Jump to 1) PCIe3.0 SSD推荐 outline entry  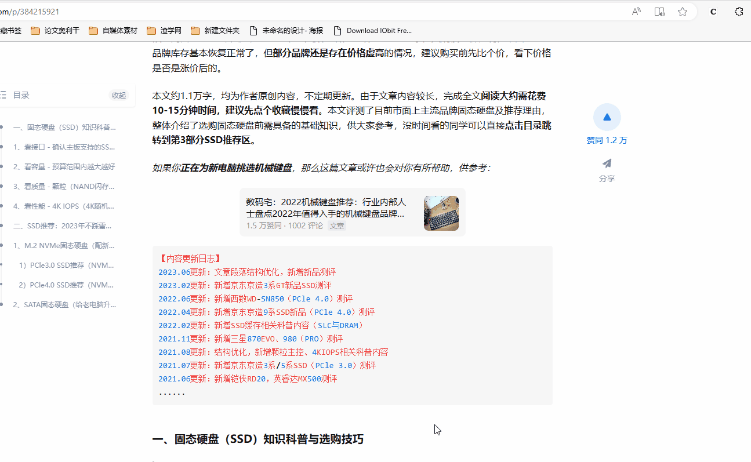[x=67, y=265]
